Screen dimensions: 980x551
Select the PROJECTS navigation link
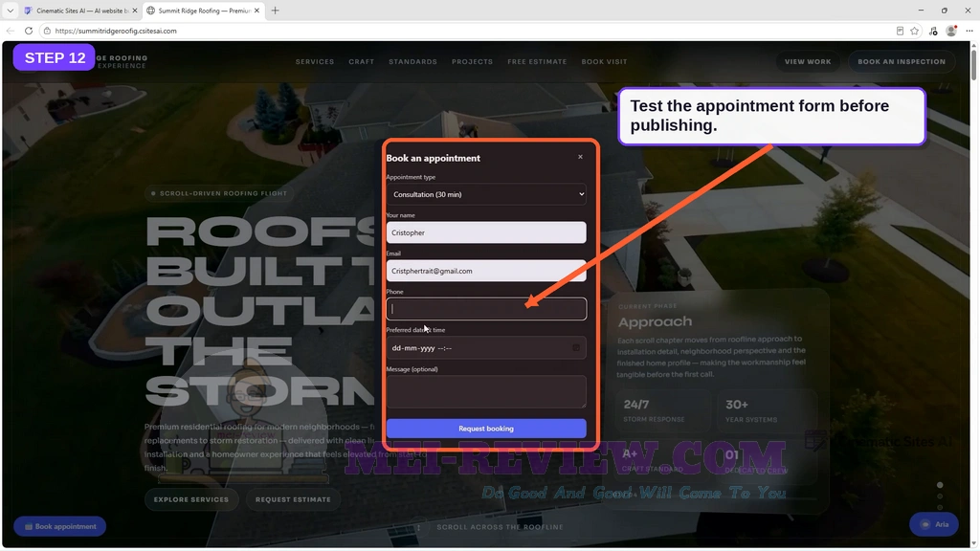[x=472, y=62]
